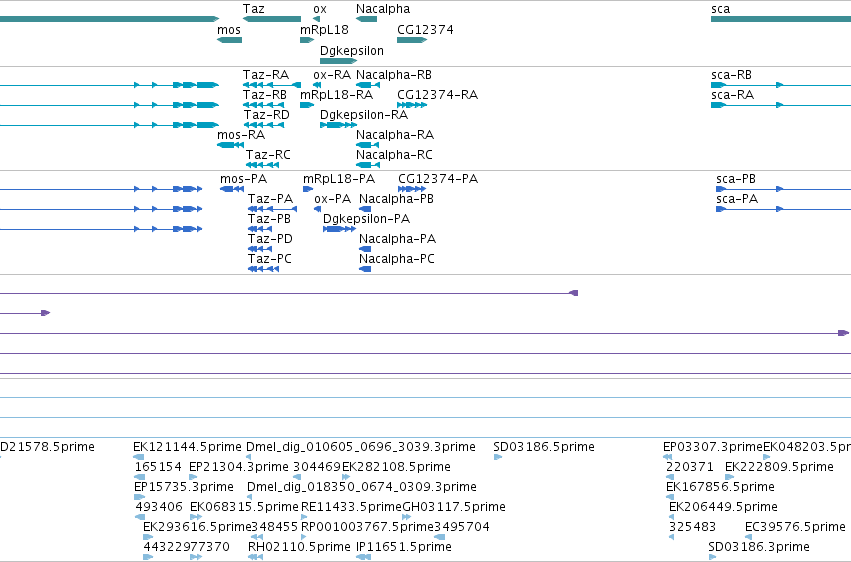The width and height of the screenshot is (851, 562).
Task: Select the 493406 feature label
Action: point(159,507)
